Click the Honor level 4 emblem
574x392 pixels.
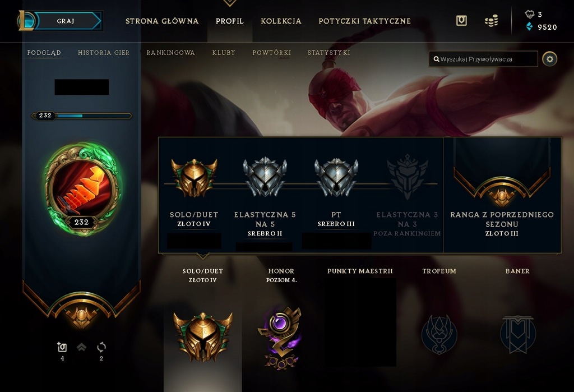[280, 337]
